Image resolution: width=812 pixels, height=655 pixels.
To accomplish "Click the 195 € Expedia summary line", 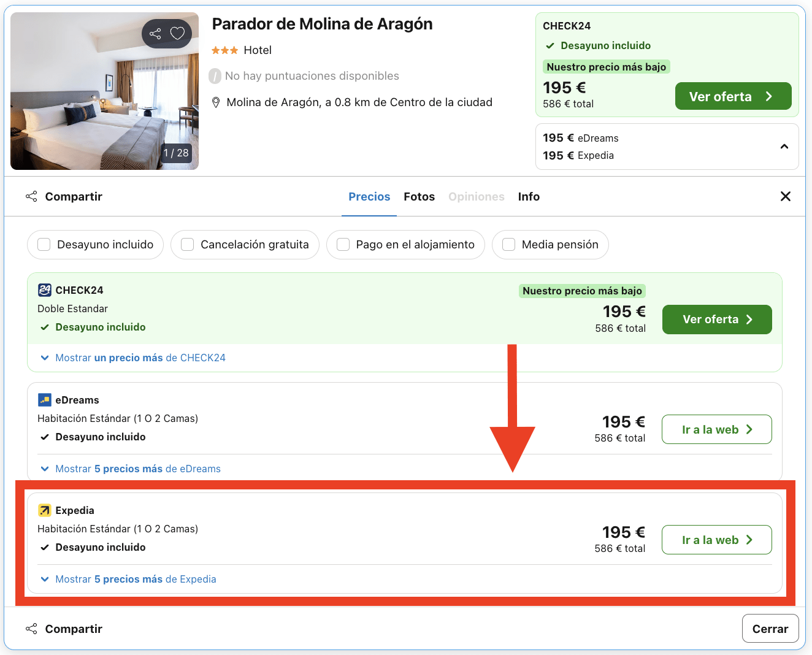I will (x=578, y=155).
